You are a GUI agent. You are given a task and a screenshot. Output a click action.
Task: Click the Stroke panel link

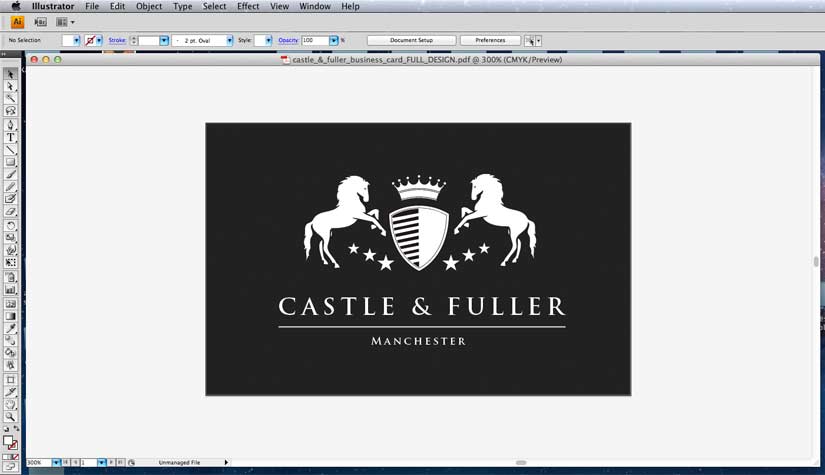(117, 40)
